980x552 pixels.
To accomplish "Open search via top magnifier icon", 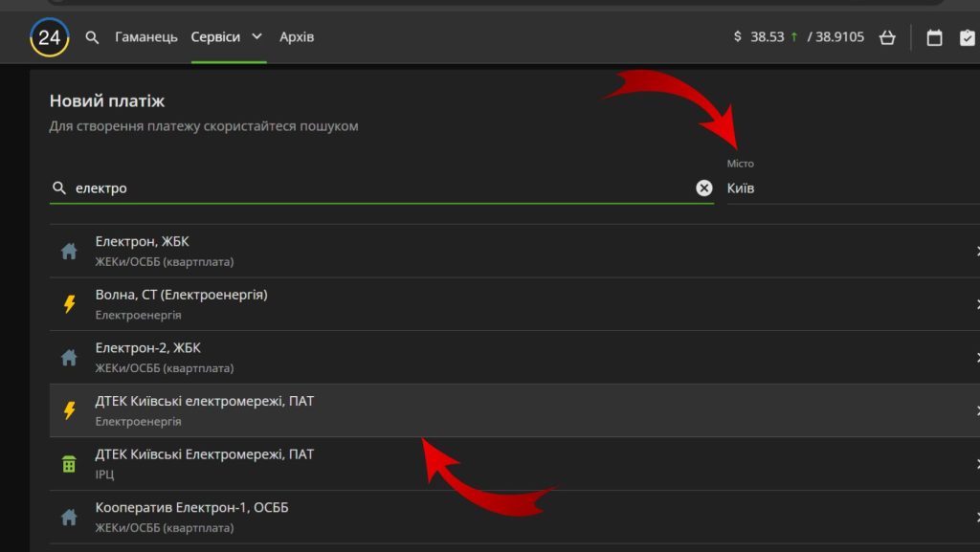I will pos(92,37).
